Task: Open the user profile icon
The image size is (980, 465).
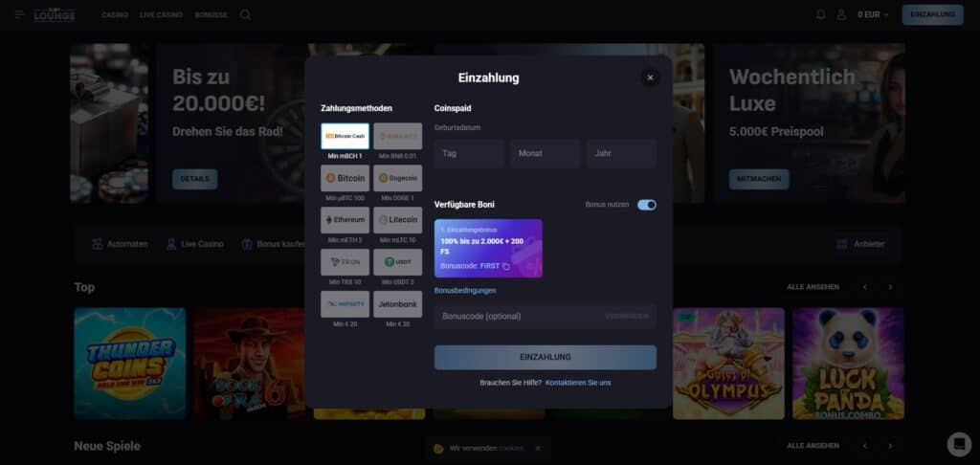Action: point(841,14)
